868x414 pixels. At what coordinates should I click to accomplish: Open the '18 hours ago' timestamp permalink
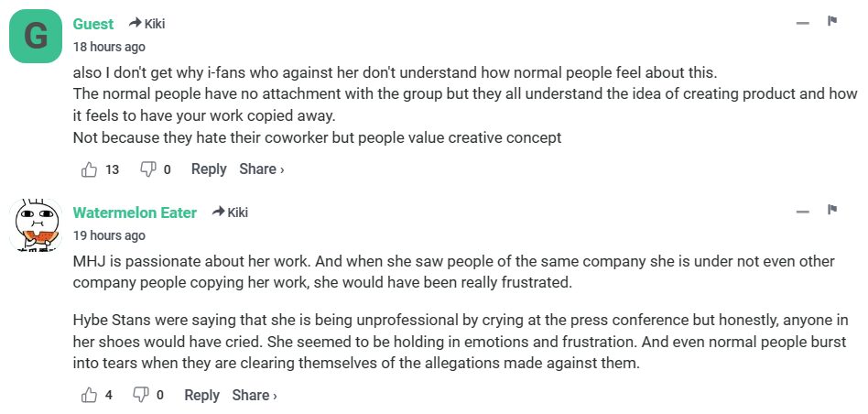click(109, 47)
